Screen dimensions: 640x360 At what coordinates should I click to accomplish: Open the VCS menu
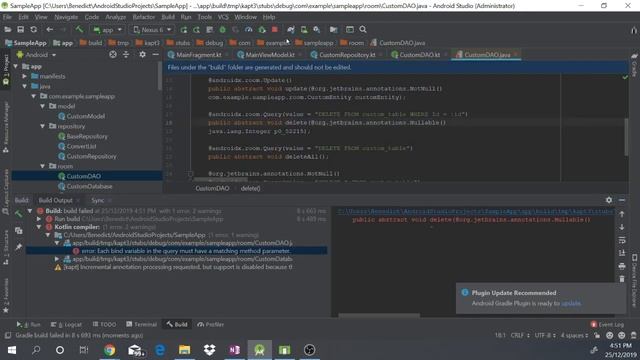tap(223, 17)
